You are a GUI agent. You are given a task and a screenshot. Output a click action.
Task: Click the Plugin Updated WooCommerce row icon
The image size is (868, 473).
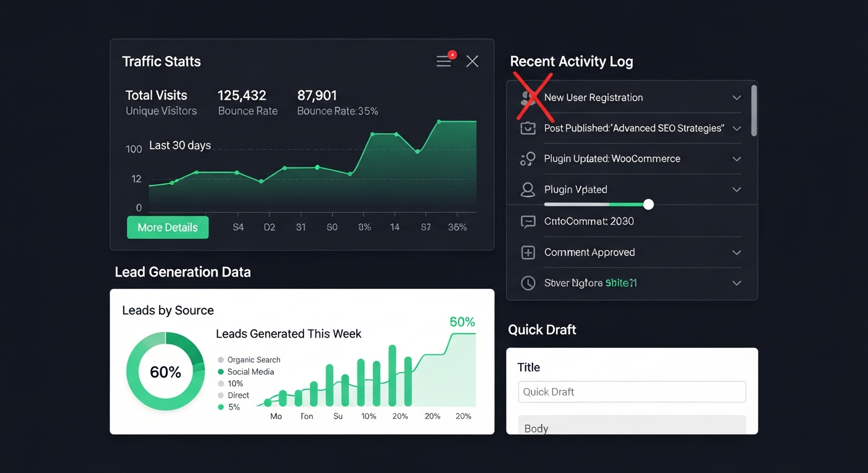click(x=528, y=159)
